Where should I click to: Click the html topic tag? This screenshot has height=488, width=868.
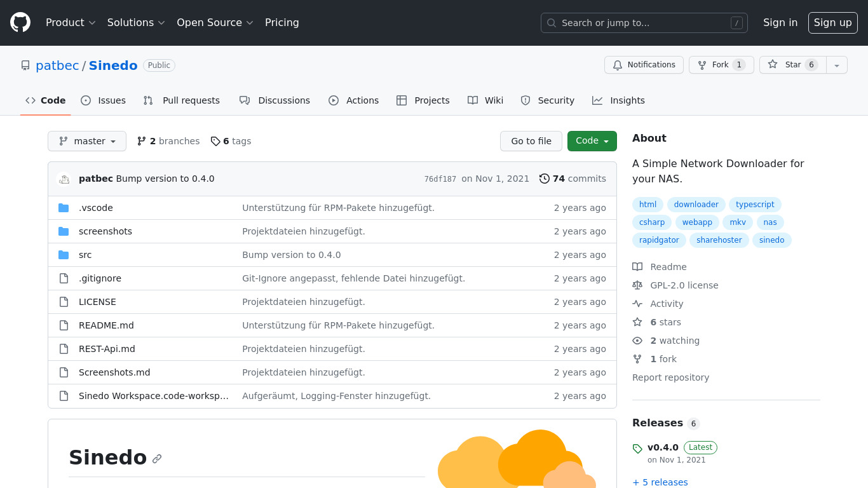[648, 205]
